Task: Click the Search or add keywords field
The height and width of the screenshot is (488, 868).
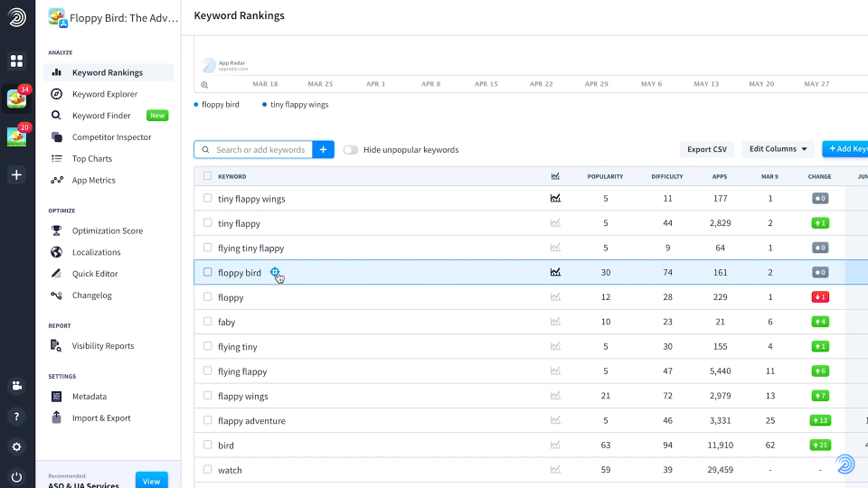Action: tap(260, 150)
